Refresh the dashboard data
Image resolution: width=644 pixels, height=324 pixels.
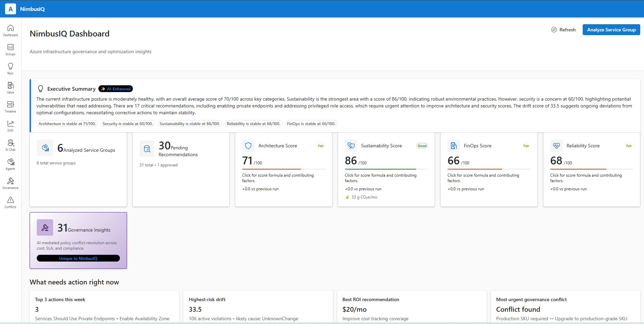(564, 30)
